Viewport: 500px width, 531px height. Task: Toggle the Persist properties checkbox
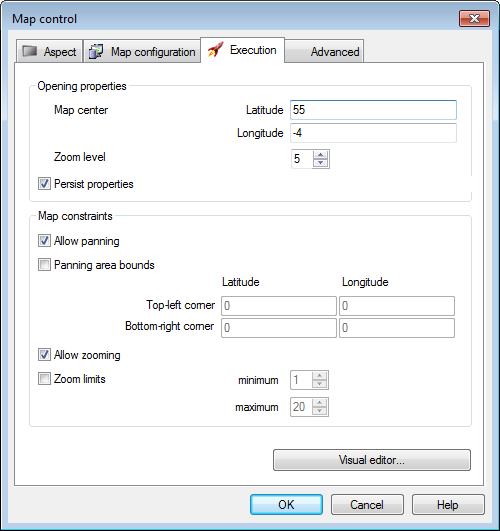[x=44, y=184]
